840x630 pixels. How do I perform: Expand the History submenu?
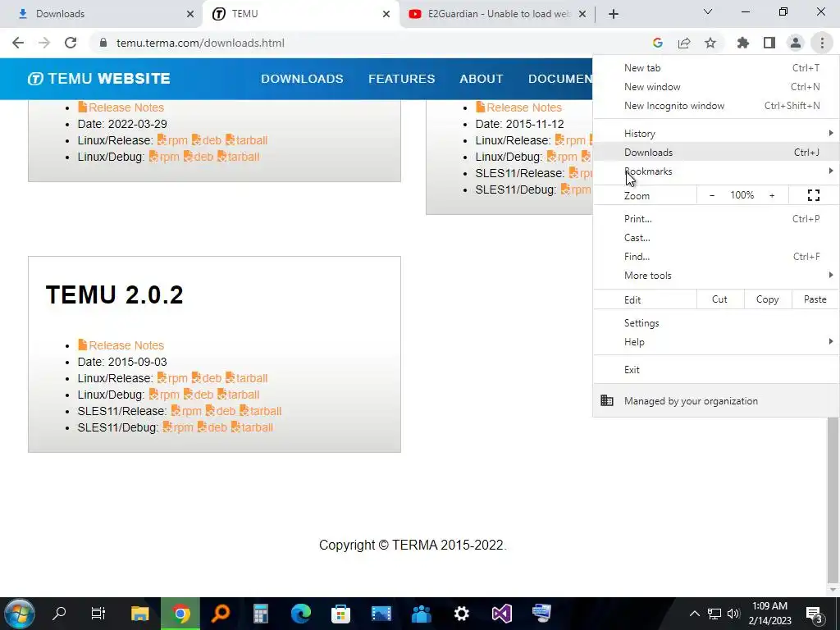pos(716,134)
